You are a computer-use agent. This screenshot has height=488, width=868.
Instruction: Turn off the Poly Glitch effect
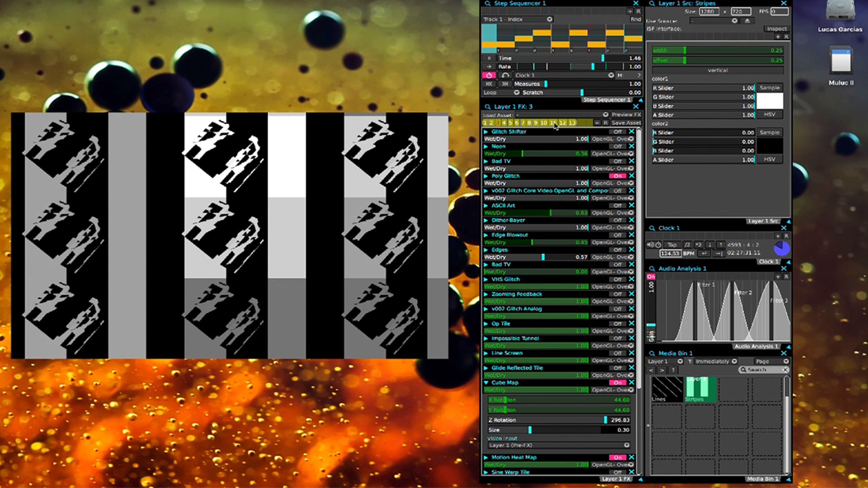tap(617, 176)
